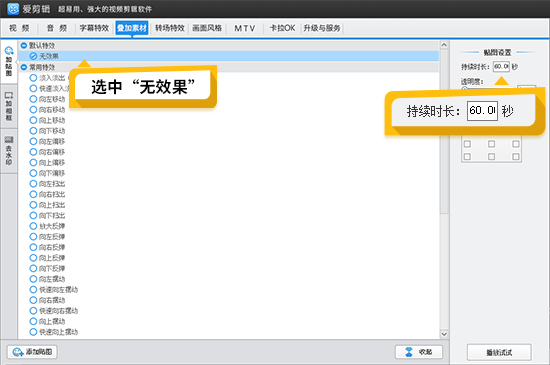The height and width of the screenshot is (365, 550).
Task: Collapse the 常用特效 group
Action: (24, 67)
